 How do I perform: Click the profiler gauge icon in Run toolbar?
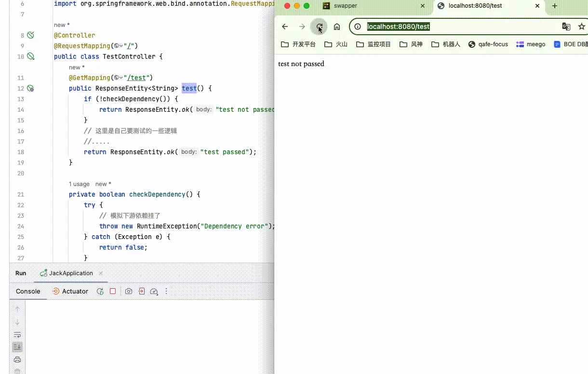point(154,292)
